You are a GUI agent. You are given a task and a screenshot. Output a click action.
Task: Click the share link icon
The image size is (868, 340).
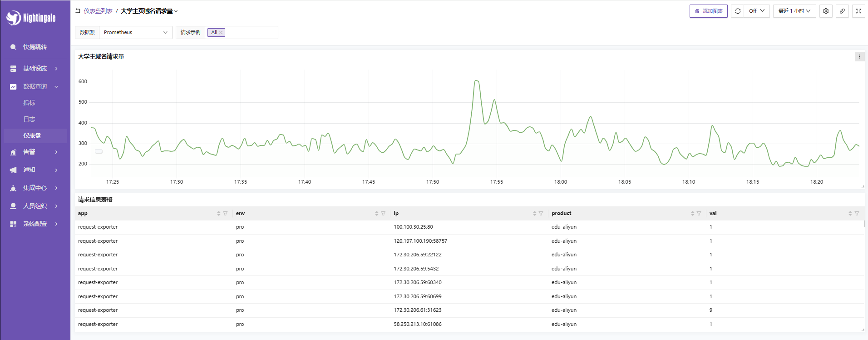pos(842,11)
